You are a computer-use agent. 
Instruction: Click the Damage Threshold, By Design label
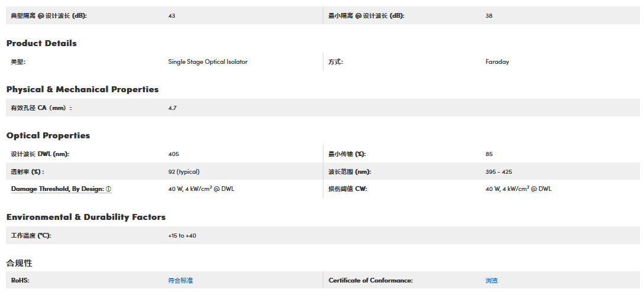pos(57,189)
